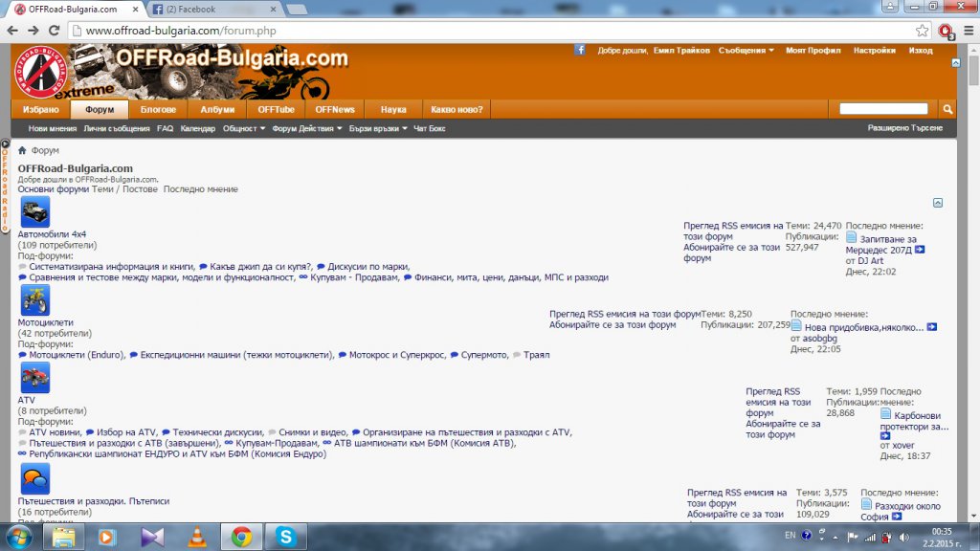The width and height of the screenshot is (980, 551).
Task: Go to last post arrow under Карбонови протектори
Action: click(885, 435)
